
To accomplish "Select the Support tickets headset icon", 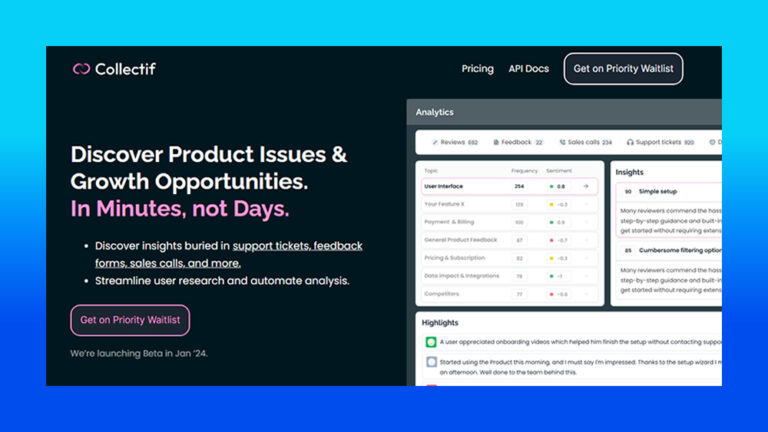I will 630,143.
